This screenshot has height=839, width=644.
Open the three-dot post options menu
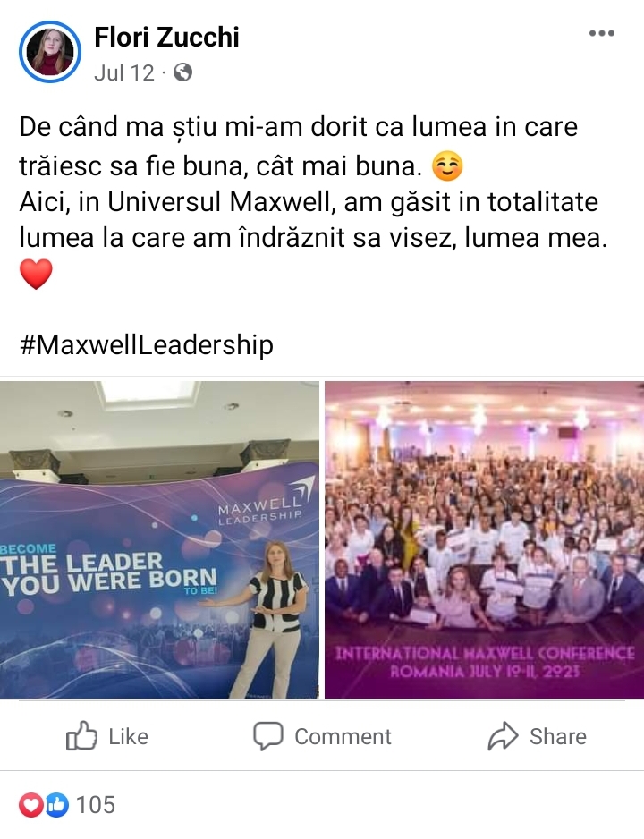(602, 33)
